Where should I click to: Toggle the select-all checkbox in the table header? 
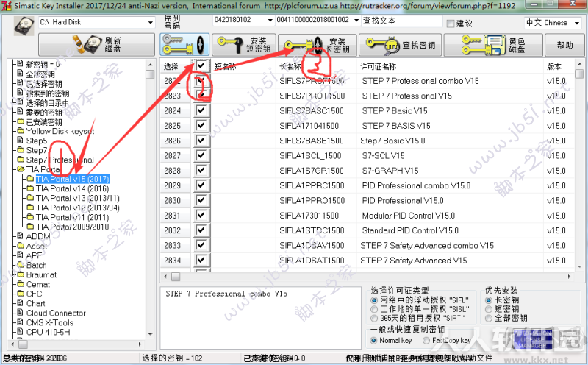coord(201,65)
